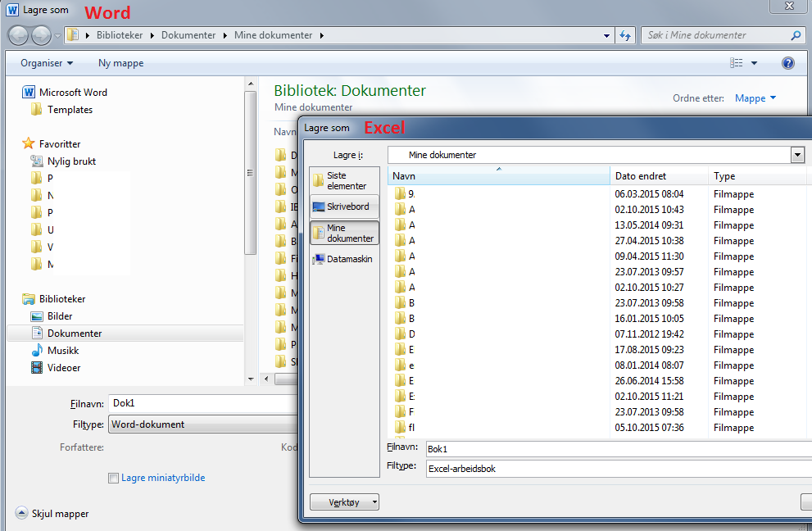Open the Filtype Word-dokument dropdown
Image resolution: width=812 pixels, height=531 pixels.
point(203,424)
